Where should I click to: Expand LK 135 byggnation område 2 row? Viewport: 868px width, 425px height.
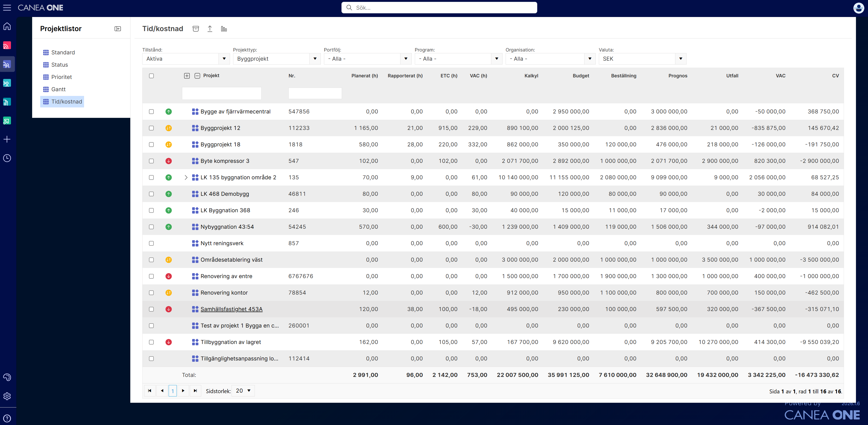(x=186, y=177)
